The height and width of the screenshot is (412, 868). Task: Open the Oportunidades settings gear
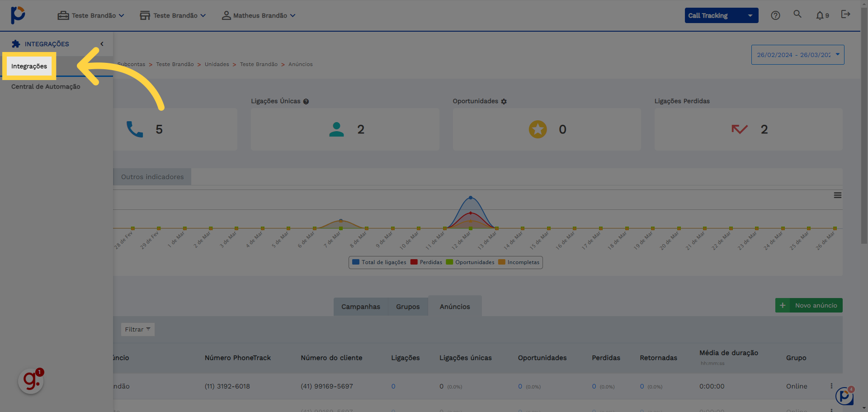tap(504, 101)
